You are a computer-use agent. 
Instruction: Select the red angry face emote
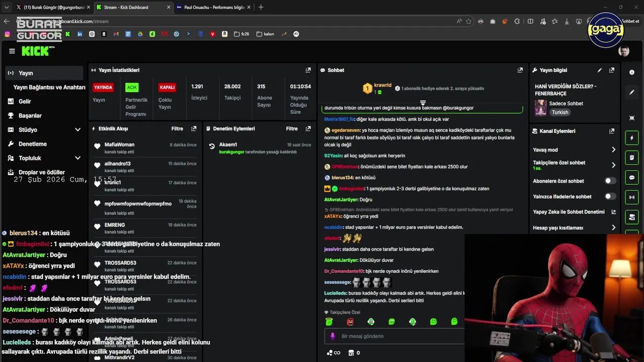click(350, 322)
